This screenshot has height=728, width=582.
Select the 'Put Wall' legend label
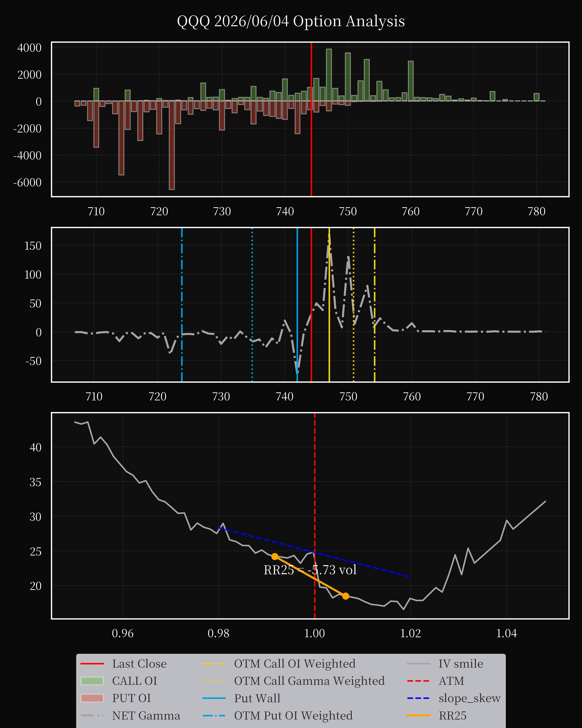(x=258, y=698)
